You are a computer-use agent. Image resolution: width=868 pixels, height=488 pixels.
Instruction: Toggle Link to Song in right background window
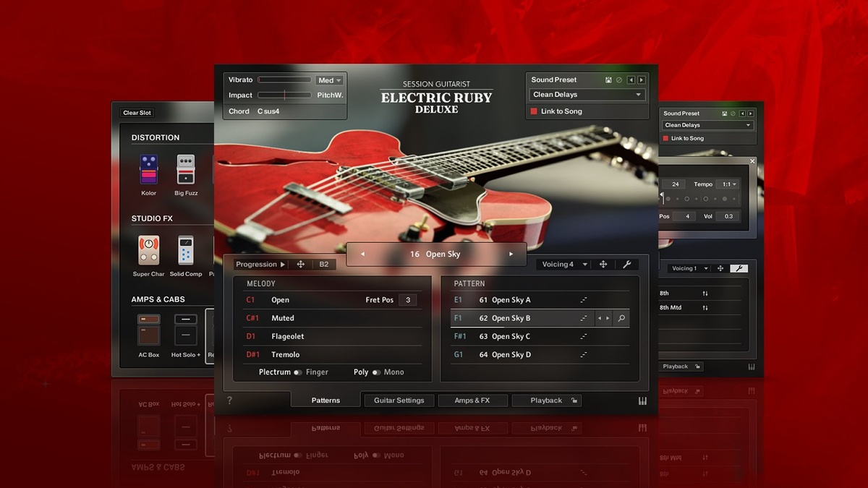coord(666,138)
